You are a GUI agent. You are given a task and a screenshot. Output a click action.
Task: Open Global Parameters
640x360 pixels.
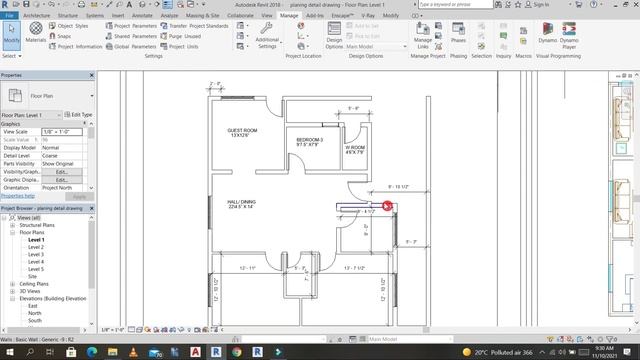click(x=131, y=47)
